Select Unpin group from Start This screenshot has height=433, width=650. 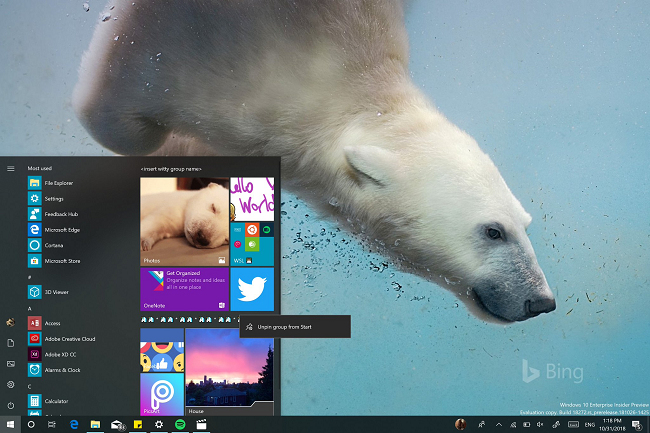click(x=286, y=327)
